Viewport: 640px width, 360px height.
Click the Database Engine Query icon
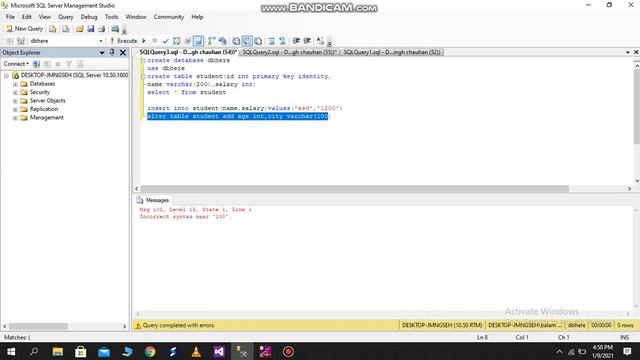tap(53, 29)
